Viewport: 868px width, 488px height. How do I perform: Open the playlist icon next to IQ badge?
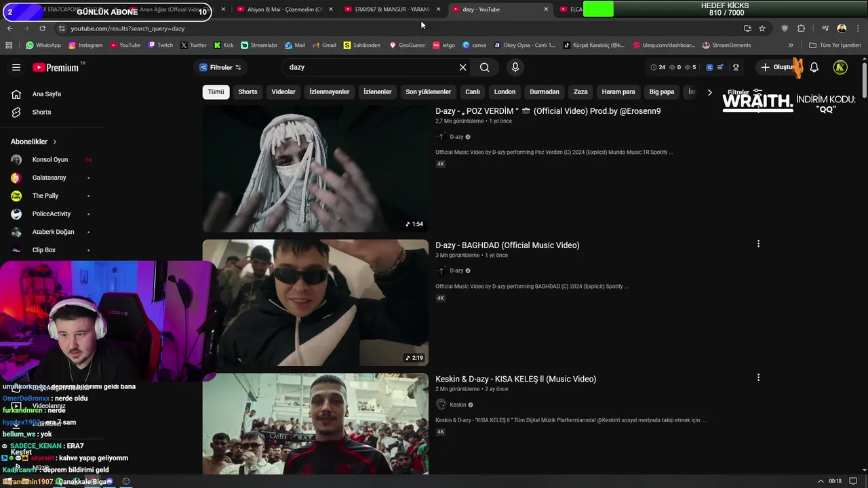click(720, 67)
